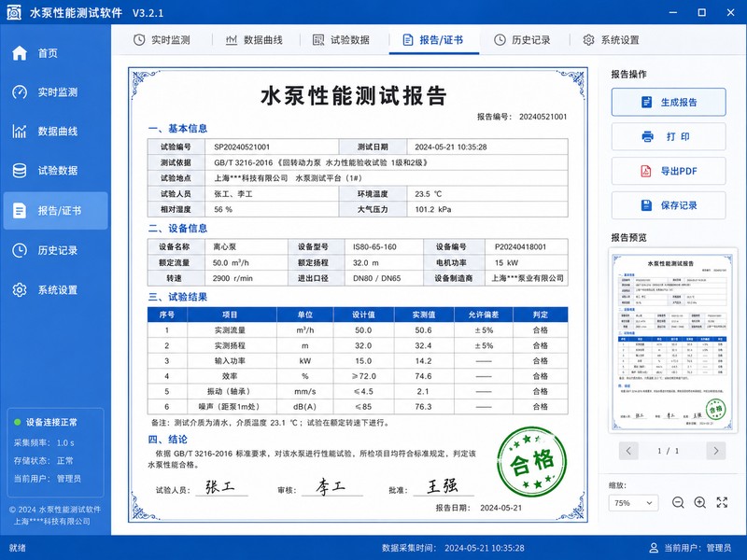Screen dimensions: 747x560
Task: Click the efficiency measured value 74.6
Action: [423, 376]
